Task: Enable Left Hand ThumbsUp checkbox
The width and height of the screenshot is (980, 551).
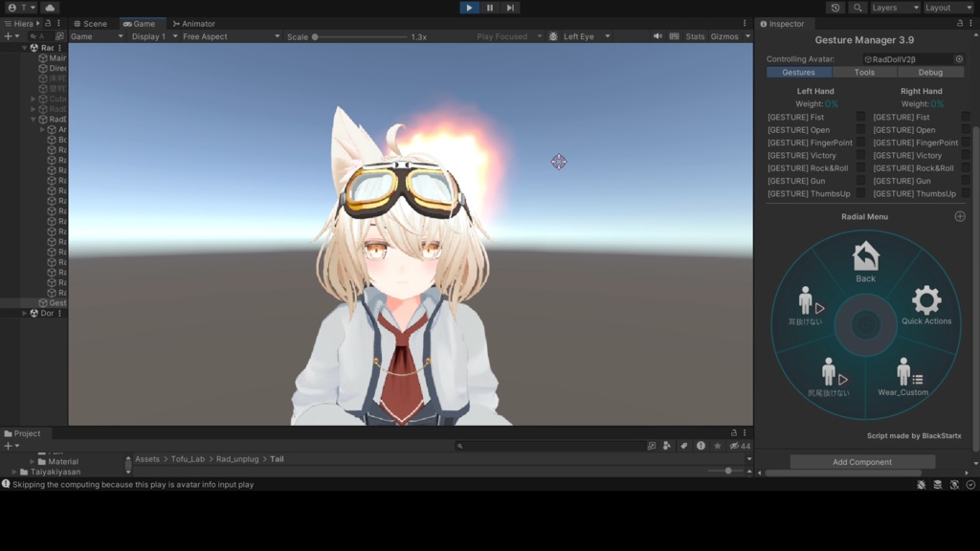Action: (x=860, y=193)
